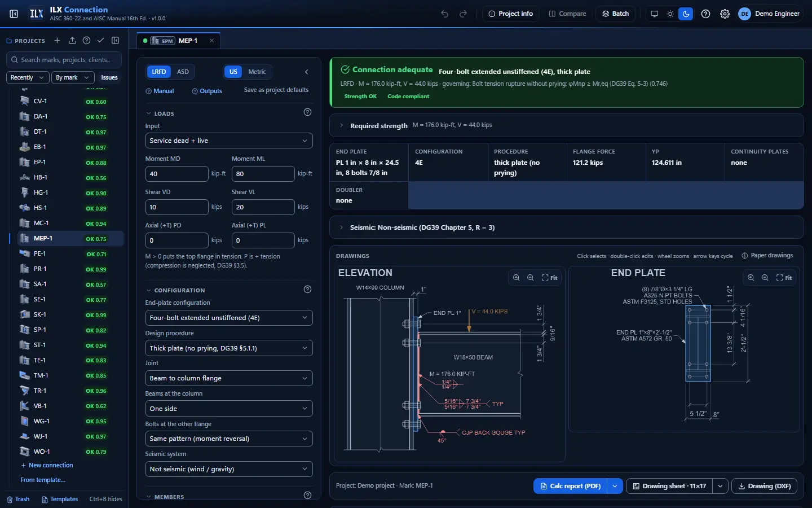Screen dimensions: 812x508
Task: Click the undo arrow icon
Action: [445, 14]
